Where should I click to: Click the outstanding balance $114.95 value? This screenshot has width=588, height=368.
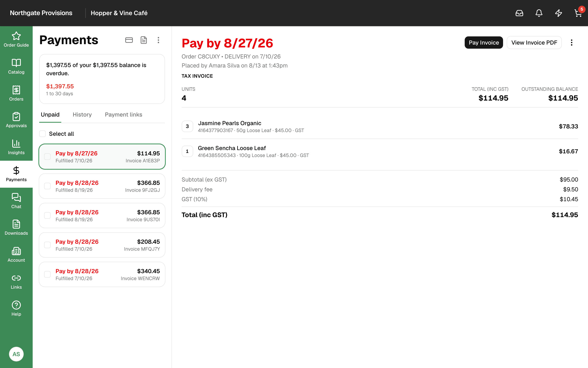click(x=563, y=98)
